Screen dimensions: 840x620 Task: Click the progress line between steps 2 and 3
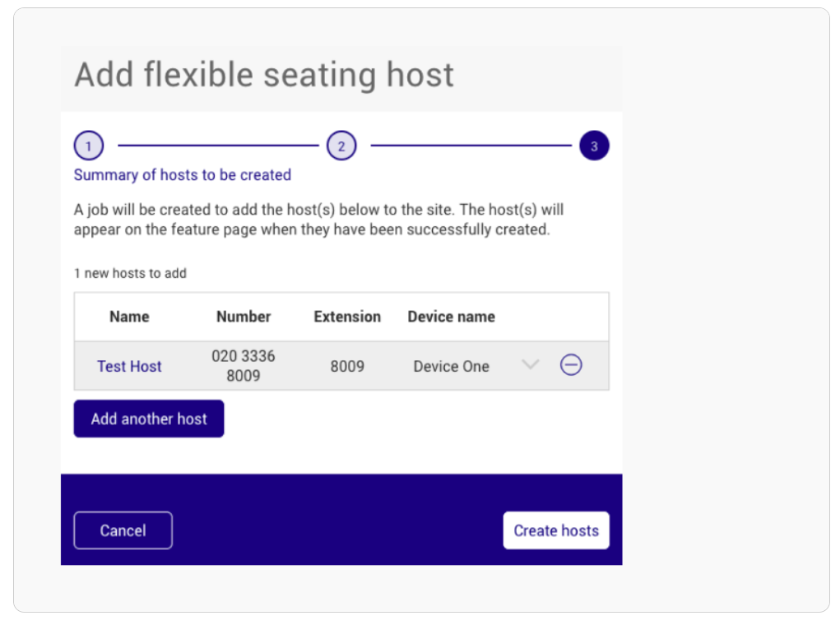471,146
